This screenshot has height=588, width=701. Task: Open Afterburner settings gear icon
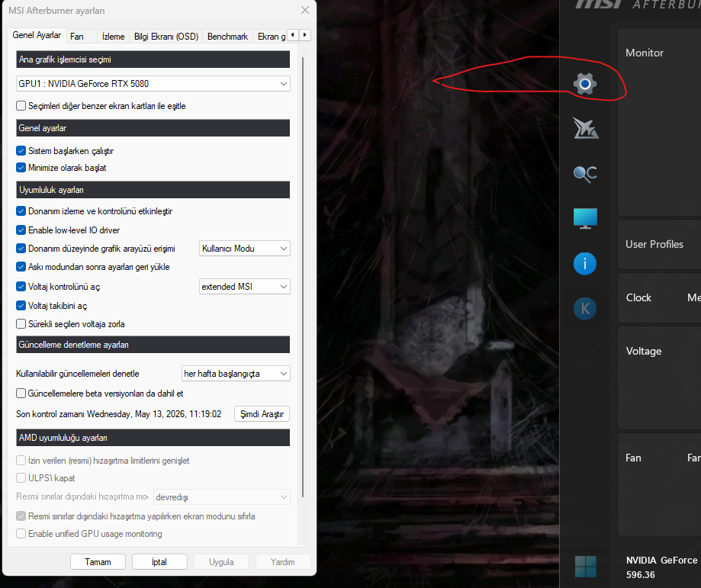click(x=585, y=84)
